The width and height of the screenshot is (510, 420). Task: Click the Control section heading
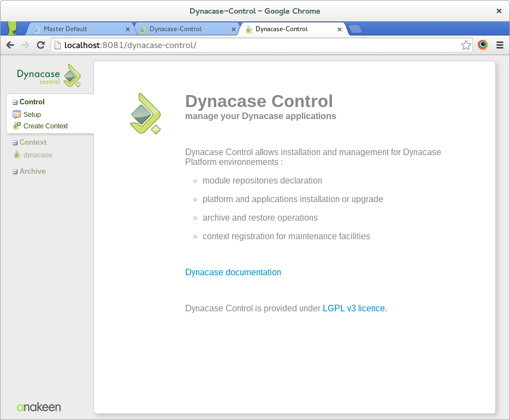point(32,102)
